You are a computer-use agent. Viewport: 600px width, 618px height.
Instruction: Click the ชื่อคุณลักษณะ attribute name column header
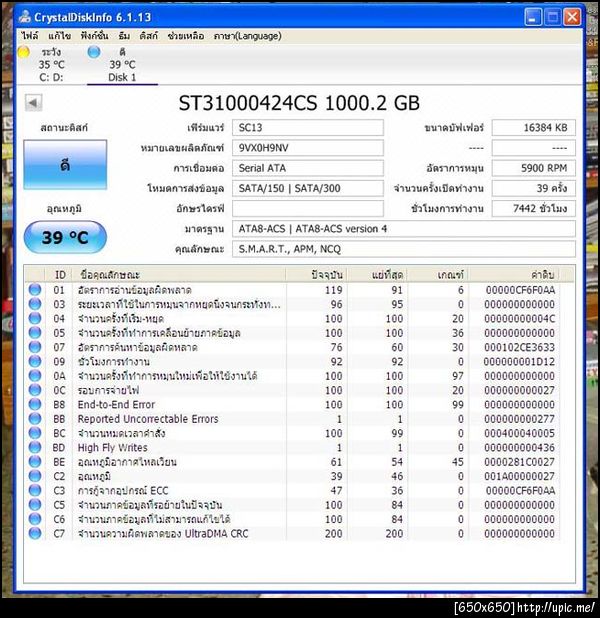coord(179,275)
